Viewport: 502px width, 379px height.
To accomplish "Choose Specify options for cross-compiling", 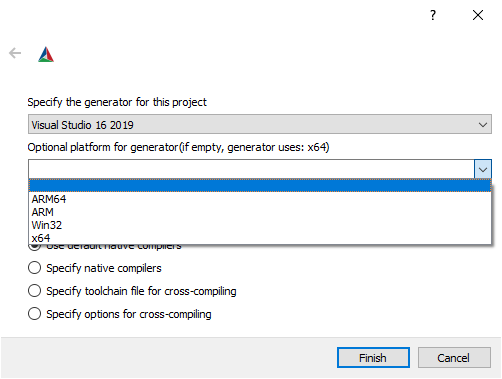I will 34,314.
